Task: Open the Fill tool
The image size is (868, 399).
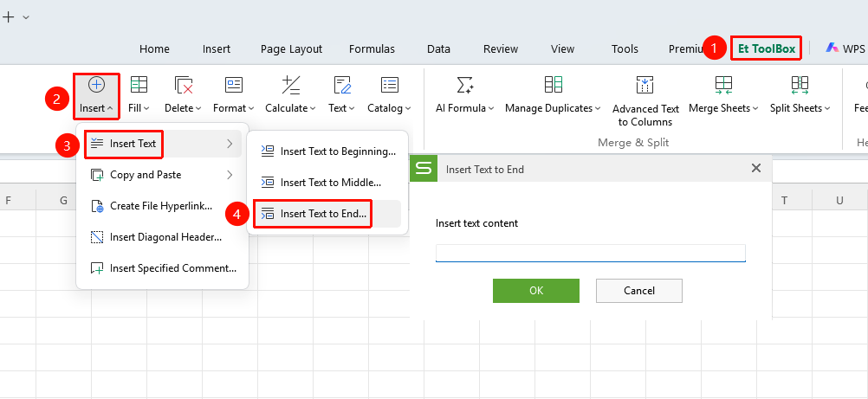Action: tap(139, 95)
